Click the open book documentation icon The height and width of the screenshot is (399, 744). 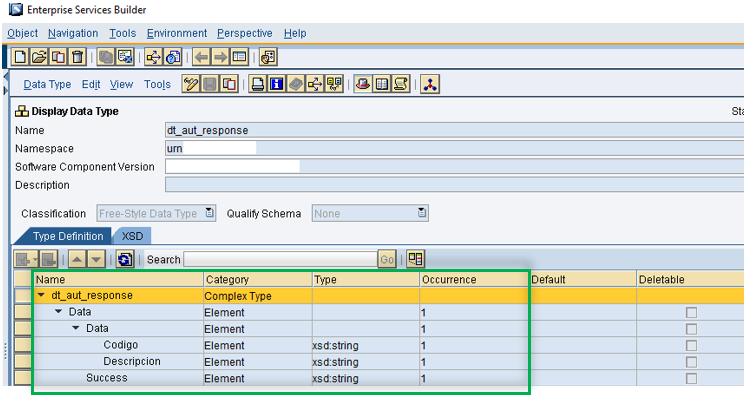point(382,84)
